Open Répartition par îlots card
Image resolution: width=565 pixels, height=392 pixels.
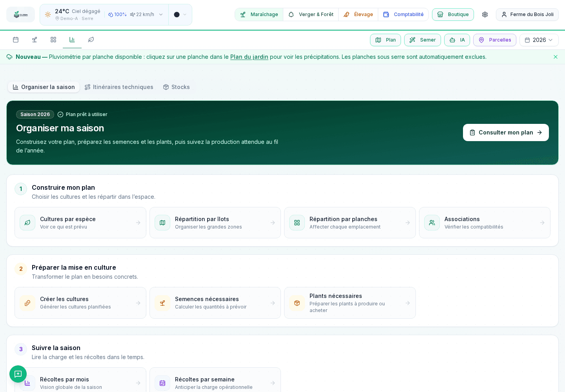215,223
